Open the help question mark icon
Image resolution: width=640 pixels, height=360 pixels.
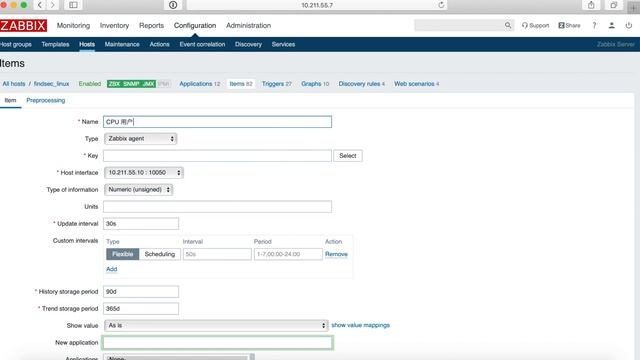tap(594, 25)
